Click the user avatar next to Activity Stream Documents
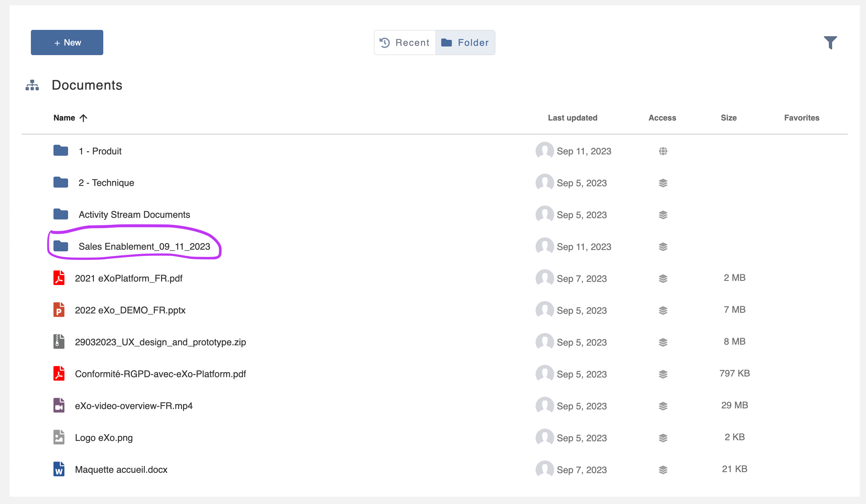The width and height of the screenshot is (866, 504). (544, 215)
